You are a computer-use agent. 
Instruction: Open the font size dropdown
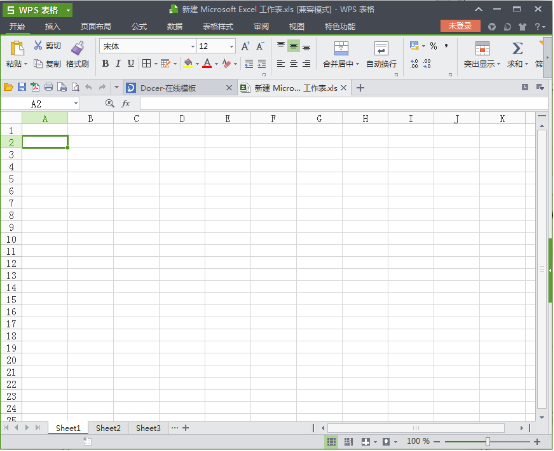coord(232,46)
